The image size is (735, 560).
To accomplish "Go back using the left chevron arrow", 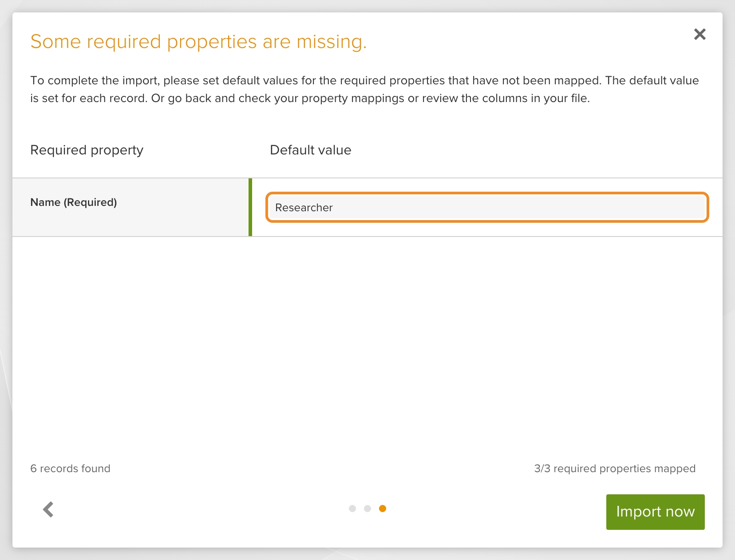I will tap(48, 509).
